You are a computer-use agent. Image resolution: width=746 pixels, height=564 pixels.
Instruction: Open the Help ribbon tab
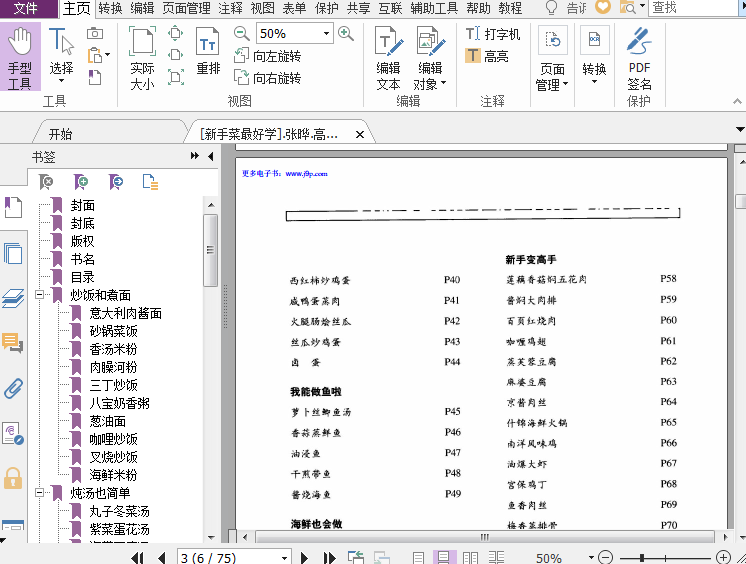click(478, 8)
